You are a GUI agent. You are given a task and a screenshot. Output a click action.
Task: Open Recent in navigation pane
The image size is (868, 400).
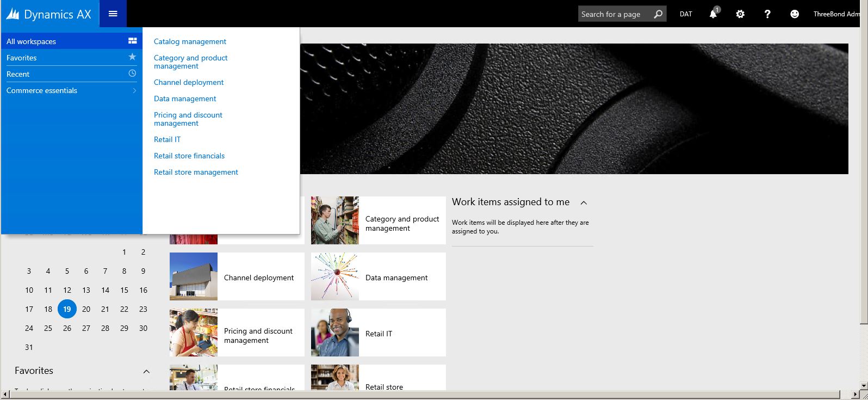click(71, 74)
